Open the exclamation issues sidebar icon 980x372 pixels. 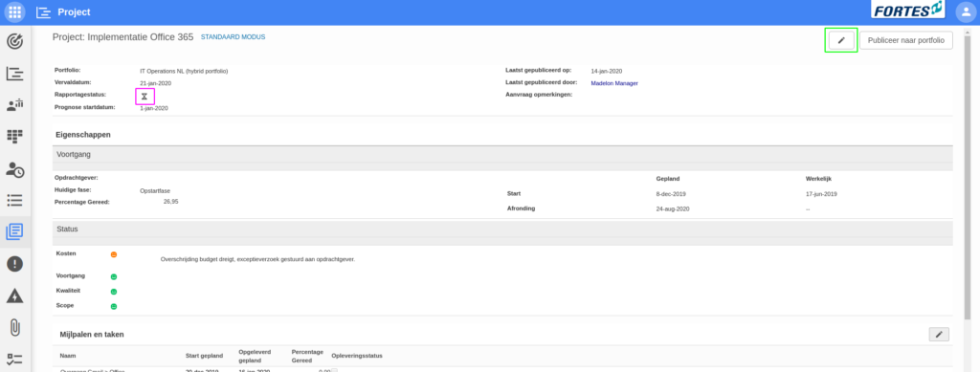(15, 263)
